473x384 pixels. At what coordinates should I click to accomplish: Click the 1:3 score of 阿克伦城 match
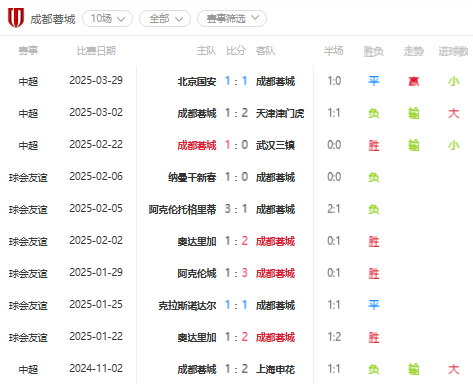pos(236,273)
